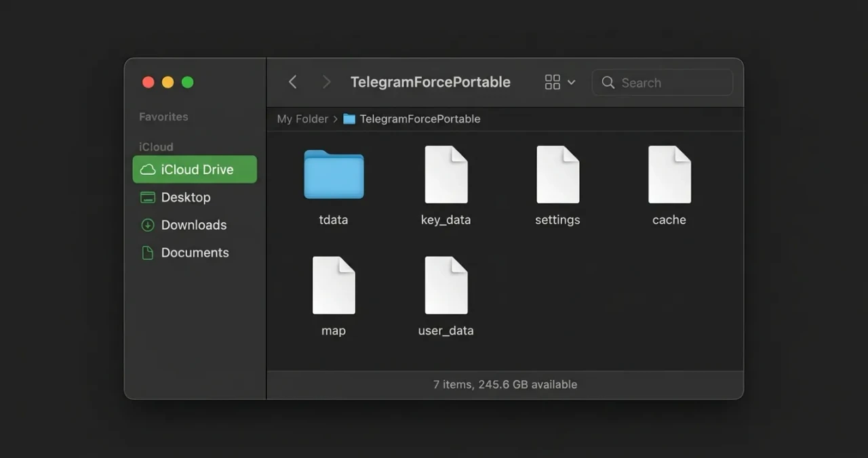Click the TelegramForcePortable window title
Screen dimensions: 868x458
click(x=431, y=82)
